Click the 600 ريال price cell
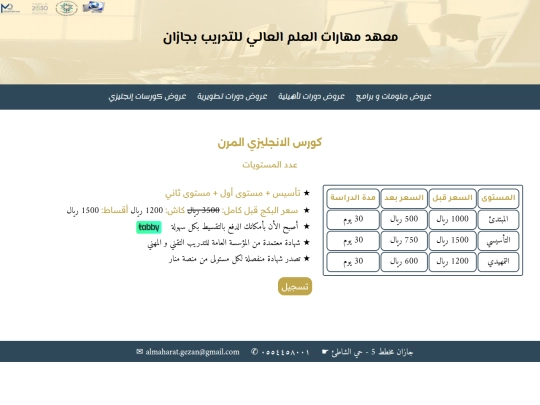Screen dimensions: 540x405 coord(404,262)
